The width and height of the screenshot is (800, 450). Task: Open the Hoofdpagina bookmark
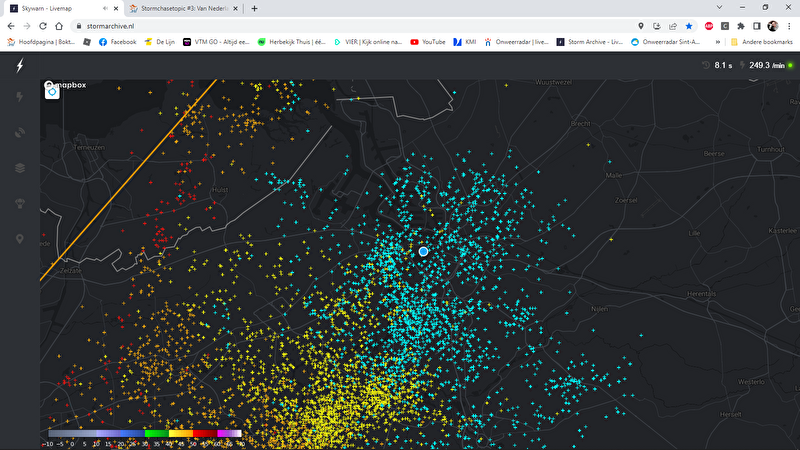pos(41,42)
